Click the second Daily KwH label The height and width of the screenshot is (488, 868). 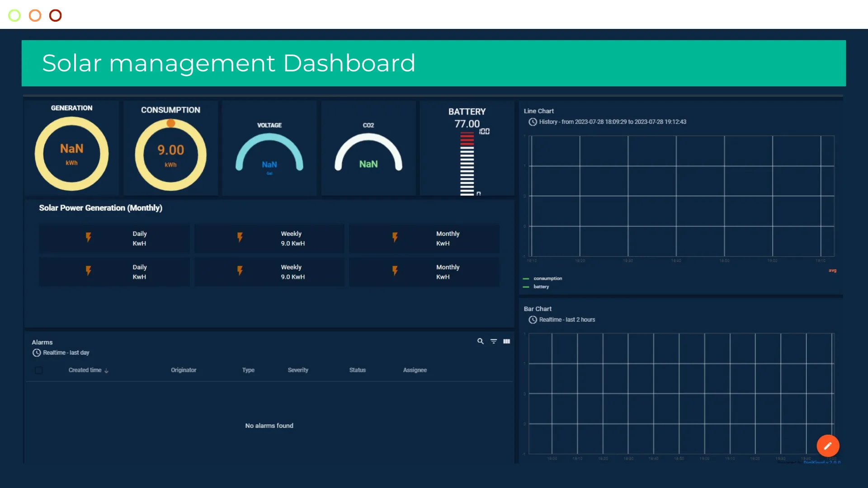pos(139,277)
